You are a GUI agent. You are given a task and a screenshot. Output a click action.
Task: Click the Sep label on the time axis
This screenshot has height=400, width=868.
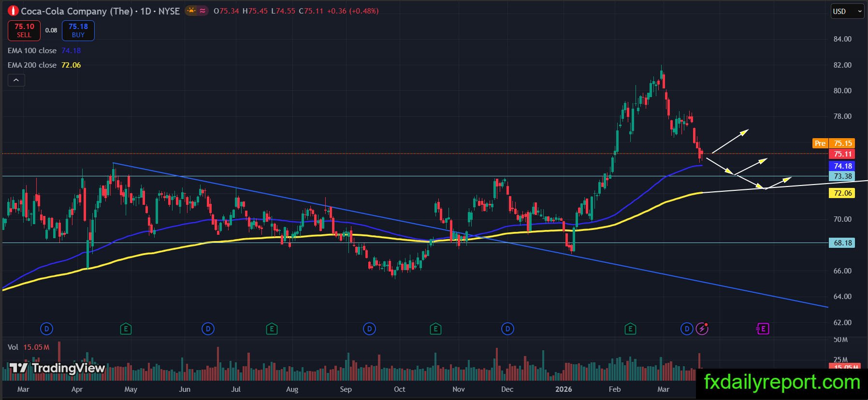pyautogui.click(x=346, y=389)
